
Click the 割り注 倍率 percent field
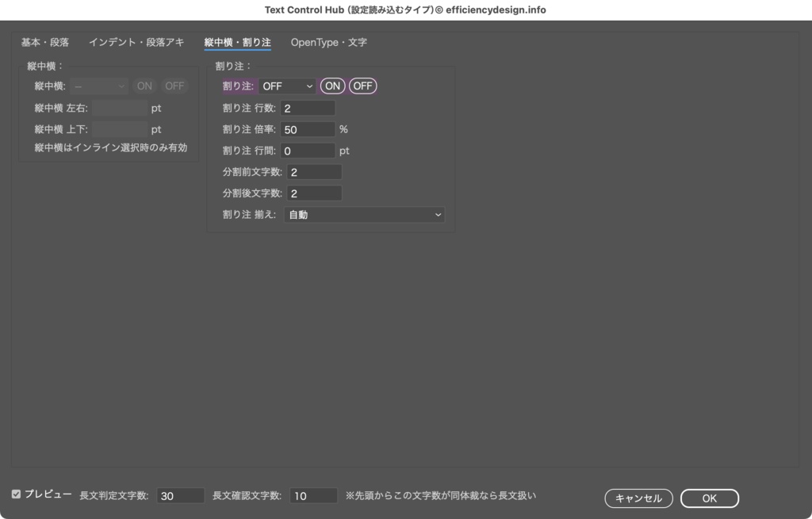(x=308, y=129)
